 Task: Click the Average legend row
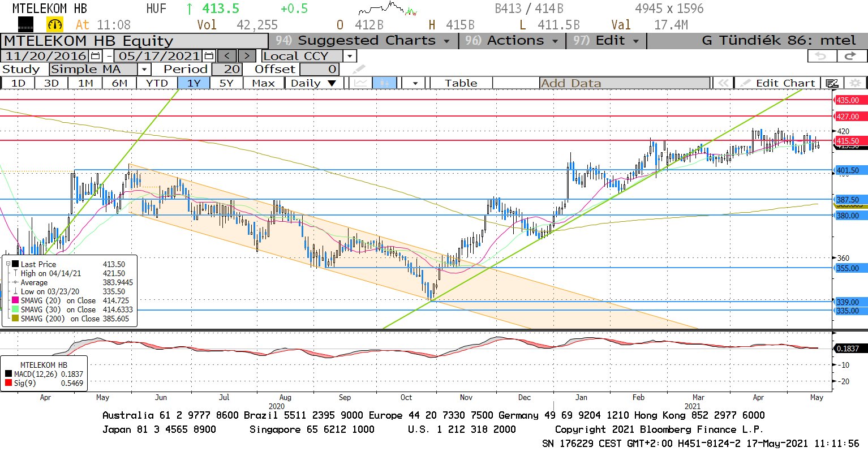click(68, 282)
